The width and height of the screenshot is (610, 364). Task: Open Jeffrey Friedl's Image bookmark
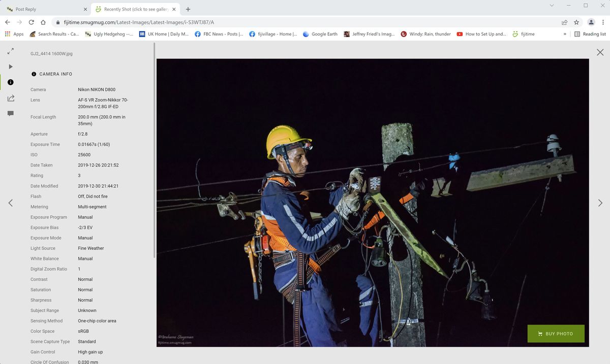[x=369, y=34]
